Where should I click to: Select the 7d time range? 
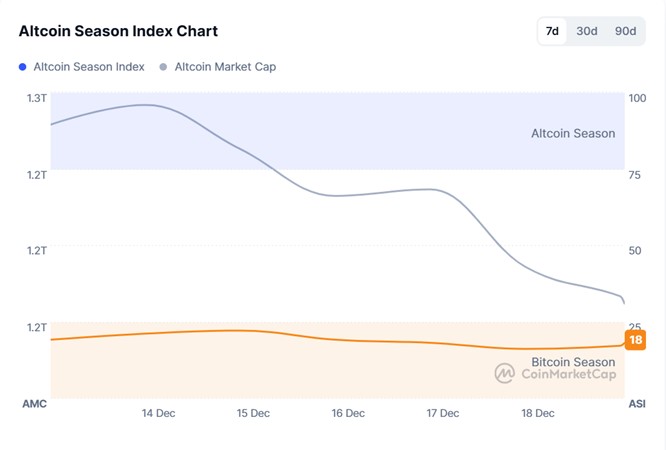click(552, 31)
